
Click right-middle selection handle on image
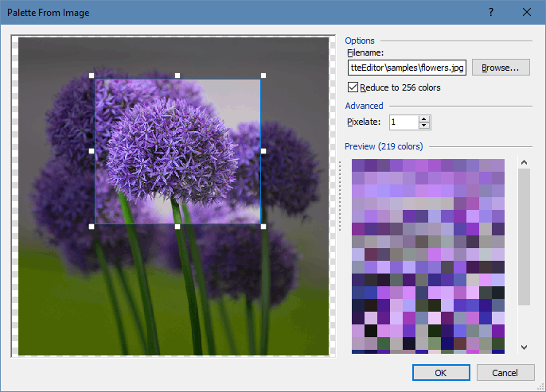(263, 151)
